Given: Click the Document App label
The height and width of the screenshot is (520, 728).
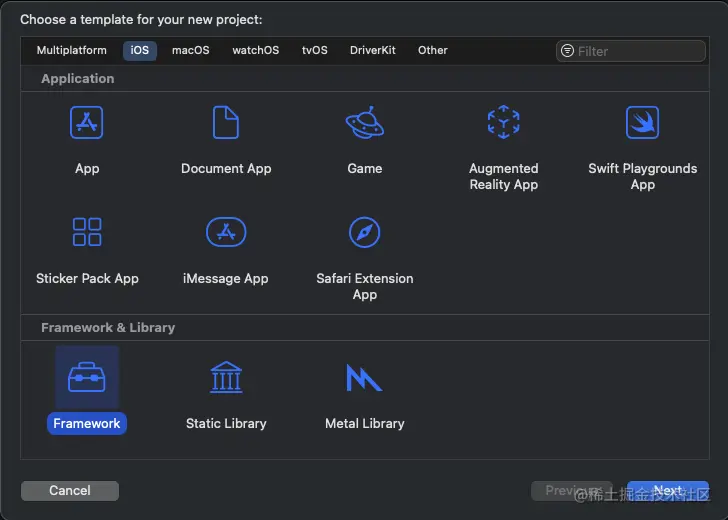Looking at the screenshot, I should pyautogui.click(x=226, y=169).
